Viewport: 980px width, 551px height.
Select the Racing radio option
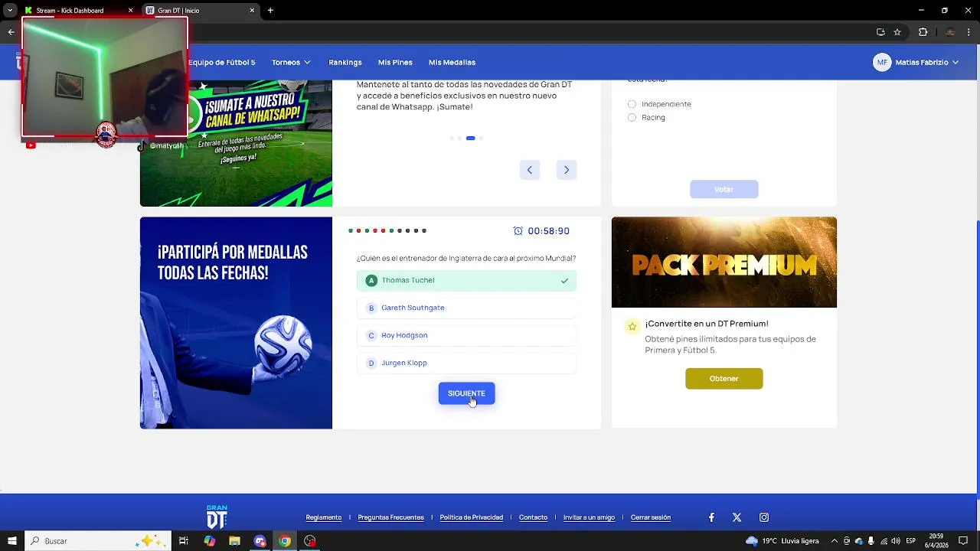[632, 118]
